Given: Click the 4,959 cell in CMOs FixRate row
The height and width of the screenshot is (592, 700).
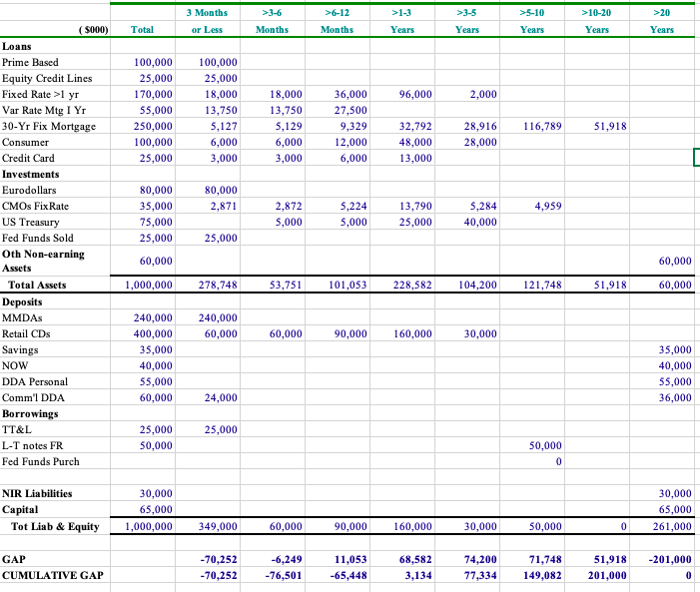Looking at the screenshot, I should 548,207.
